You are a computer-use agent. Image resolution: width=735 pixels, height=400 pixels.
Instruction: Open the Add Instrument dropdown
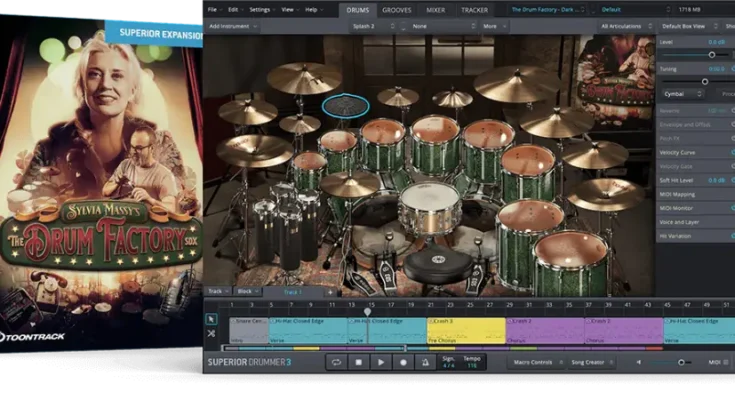(234, 25)
